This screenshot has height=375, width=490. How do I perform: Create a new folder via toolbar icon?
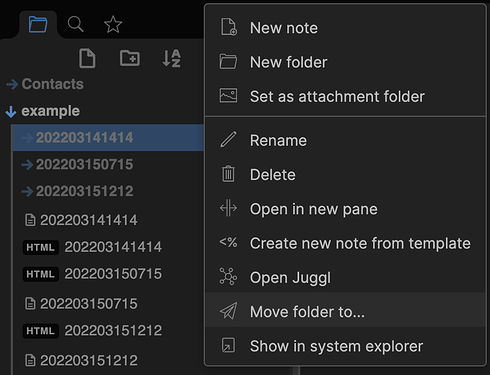coord(130,58)
